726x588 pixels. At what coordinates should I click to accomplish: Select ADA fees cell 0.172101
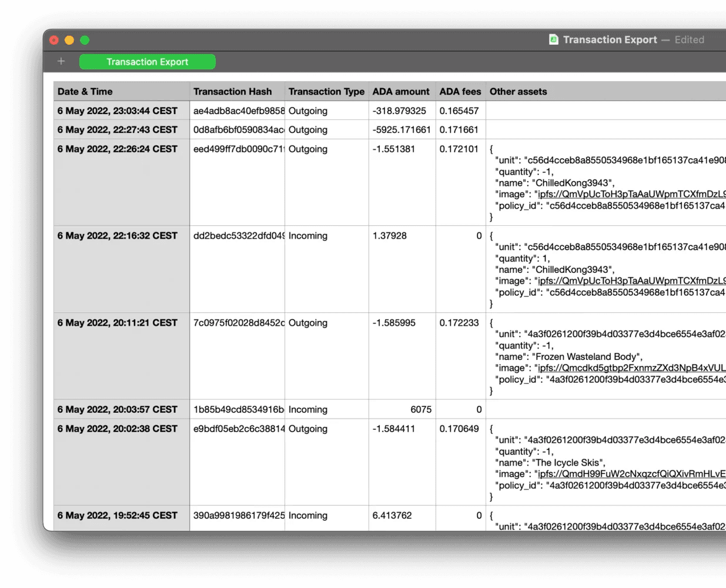coord(461,182)
